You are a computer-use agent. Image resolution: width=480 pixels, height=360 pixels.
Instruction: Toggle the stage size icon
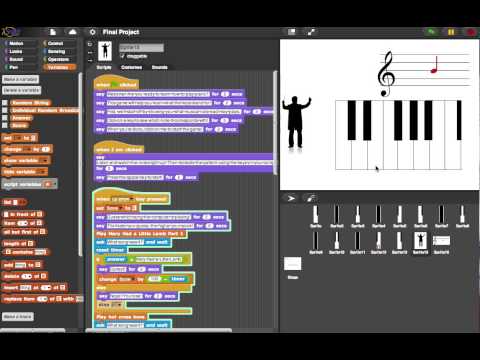292,32
